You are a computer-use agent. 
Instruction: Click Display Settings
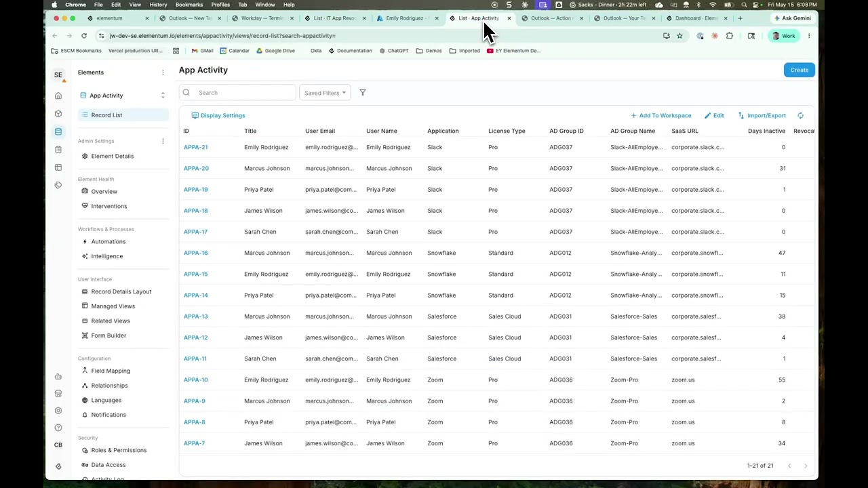[x=218, y=116]
